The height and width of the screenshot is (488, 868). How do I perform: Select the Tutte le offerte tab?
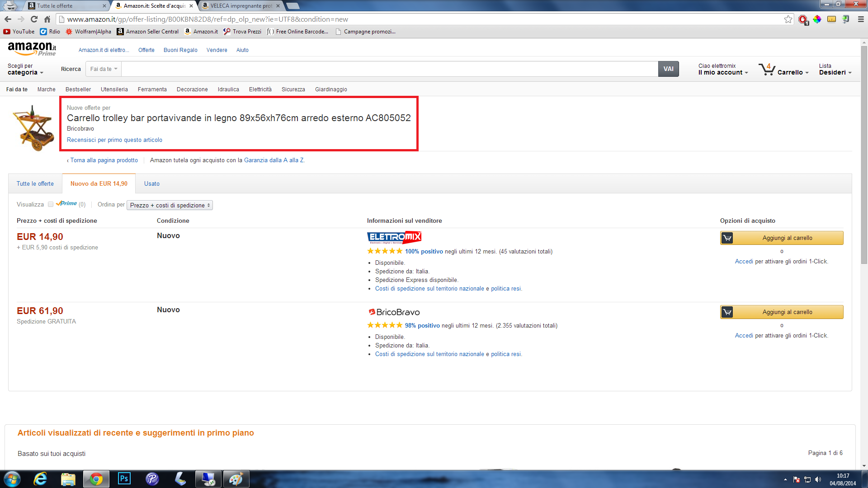35,184
